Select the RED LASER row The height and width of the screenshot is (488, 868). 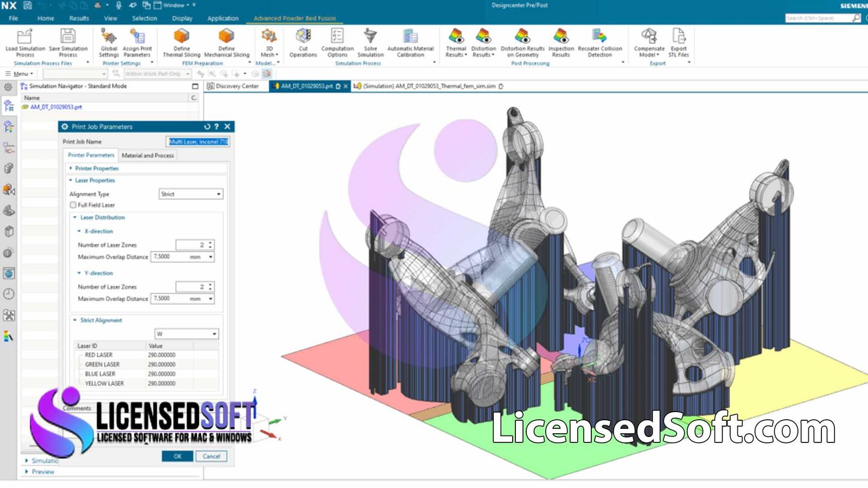click(x=145, y=355)
